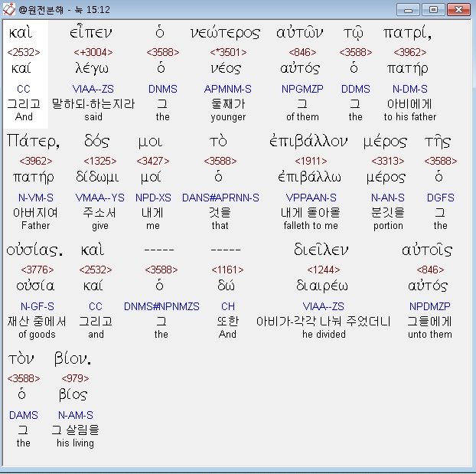476x474 pixels.
Task: Select Greek word βίον.
Action: coord(72,359)
